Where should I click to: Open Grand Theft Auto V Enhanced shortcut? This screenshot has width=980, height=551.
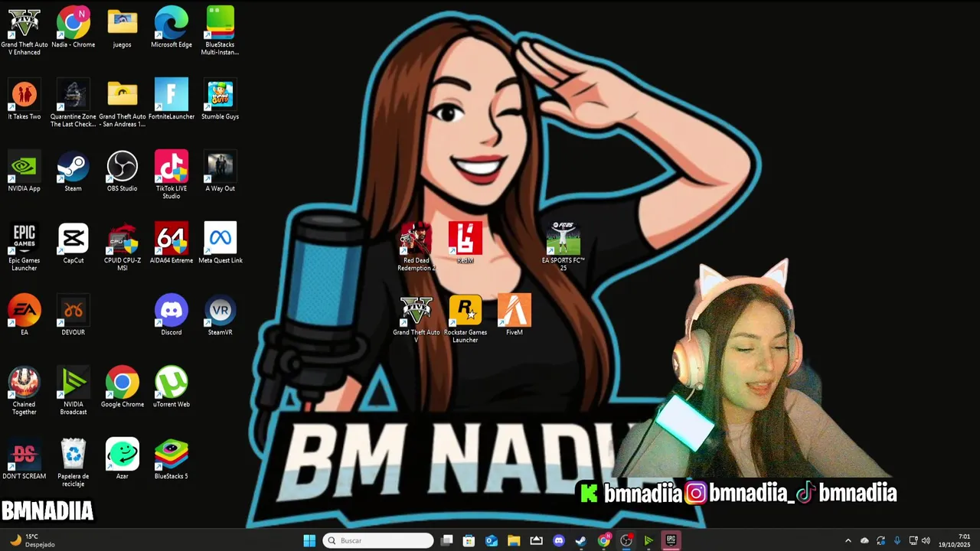click(x=24, y=31)
